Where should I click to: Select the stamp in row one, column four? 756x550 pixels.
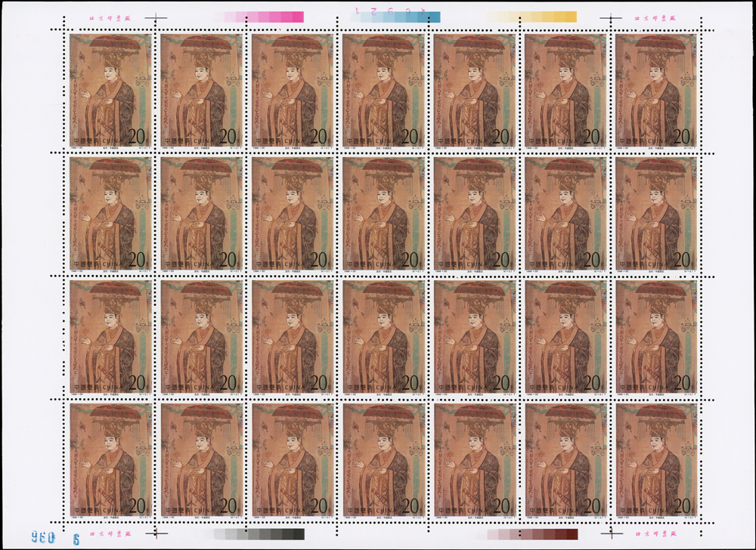(x=384, y=91)
